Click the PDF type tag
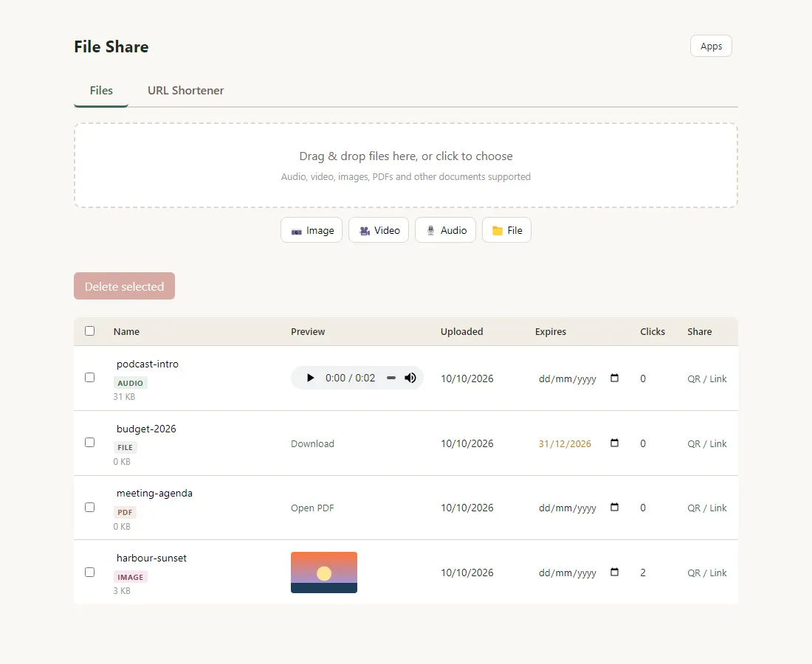Image resolution: width=812 pixels, height=664 pixels. pos(125,512)
